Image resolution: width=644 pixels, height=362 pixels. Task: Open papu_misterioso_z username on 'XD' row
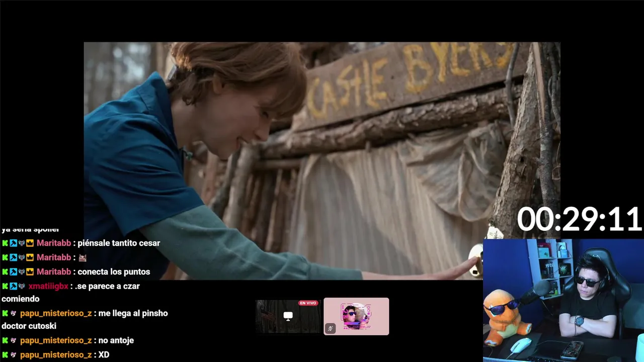(56, 355)
